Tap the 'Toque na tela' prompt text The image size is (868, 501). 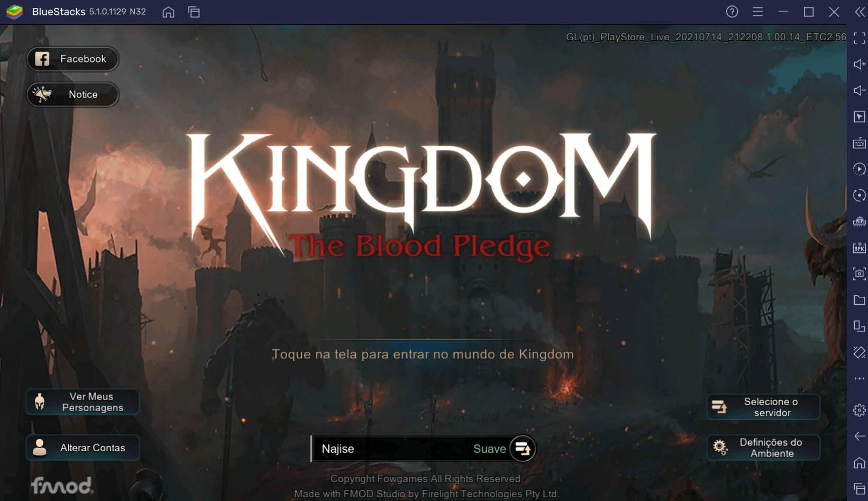pos(423,354)
